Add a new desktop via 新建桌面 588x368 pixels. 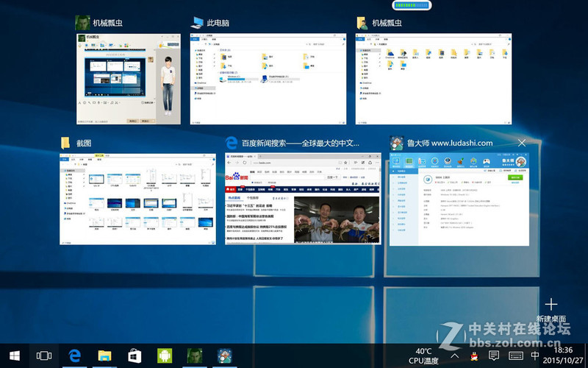tap(551, 310)
